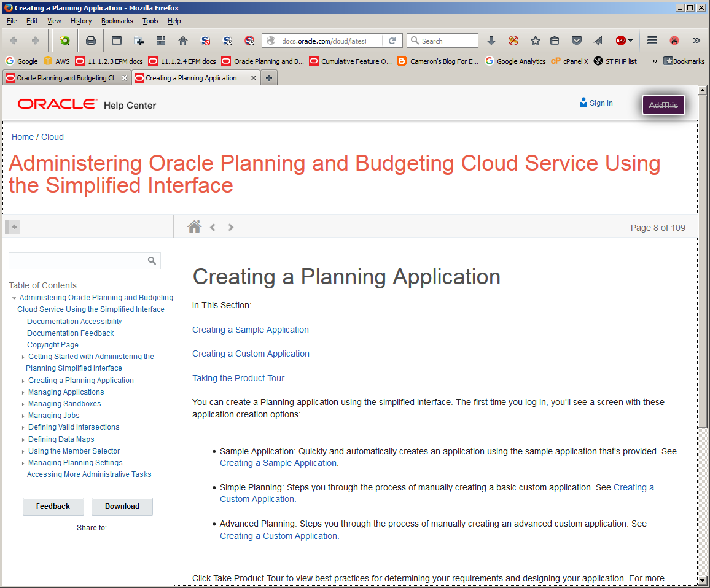The width and height of the screenshot is (710, 588).
Task: Click the Pocket toolbar icon
Action: pyautogui.click(x=577, y=41)
